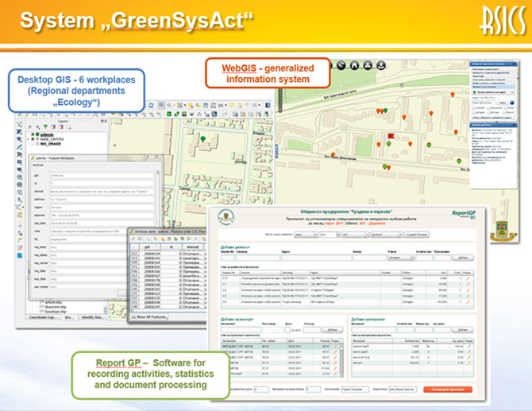Click the home icon in WebGIS toolbar

[354, 65]
